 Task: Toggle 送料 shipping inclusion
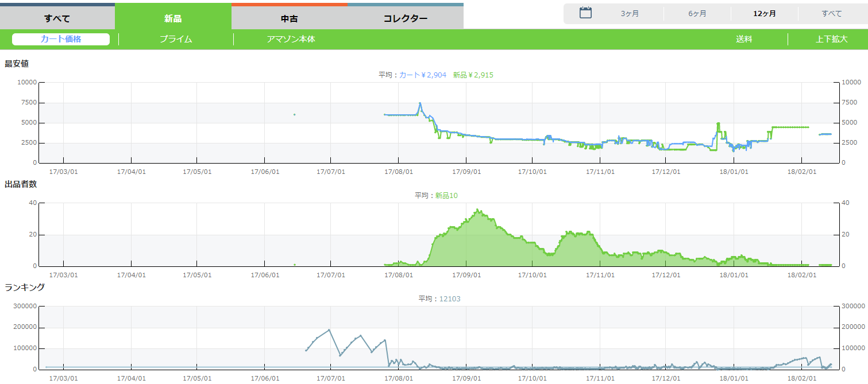(x=744, y=39)
